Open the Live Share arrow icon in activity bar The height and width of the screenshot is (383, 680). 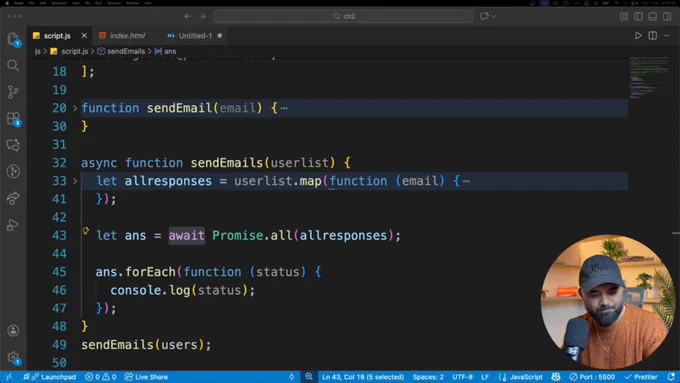pos(13,198)
